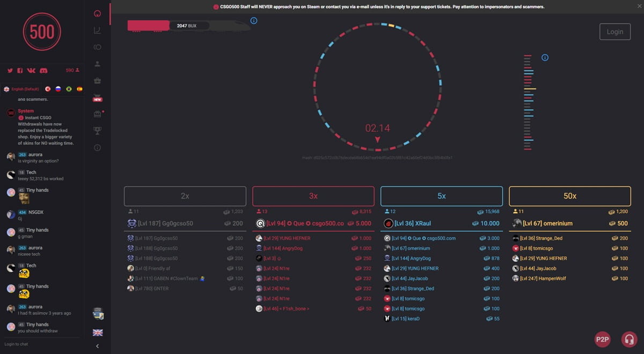Bet on the 50x multiplier
Image resolution: width=644 pixels, height=354 pixels.
pos(570,196)
